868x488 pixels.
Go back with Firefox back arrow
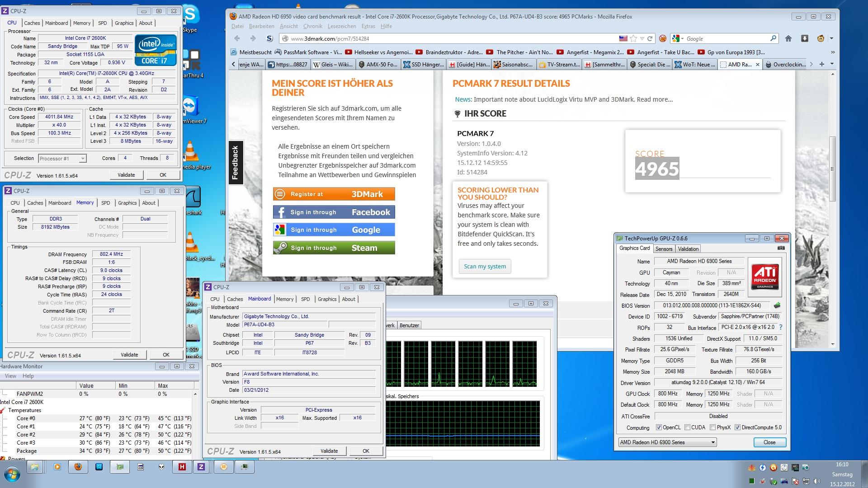click(x=237, y=39)
